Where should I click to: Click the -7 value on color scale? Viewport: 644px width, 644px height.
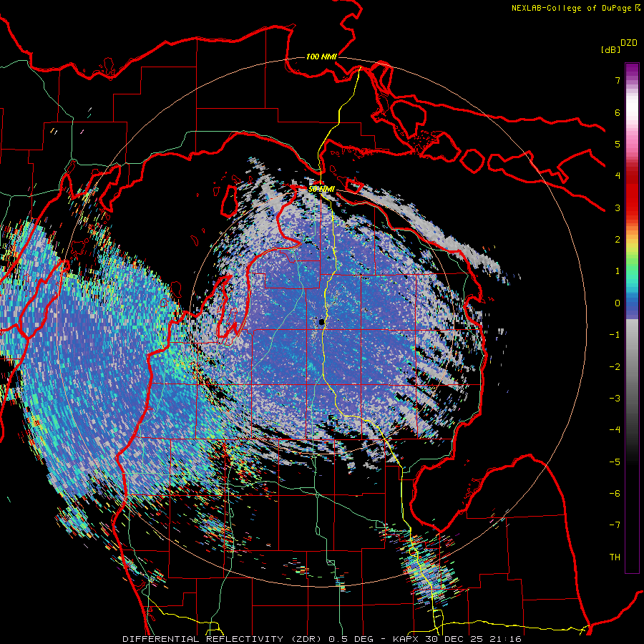click(x=615, y=525)
